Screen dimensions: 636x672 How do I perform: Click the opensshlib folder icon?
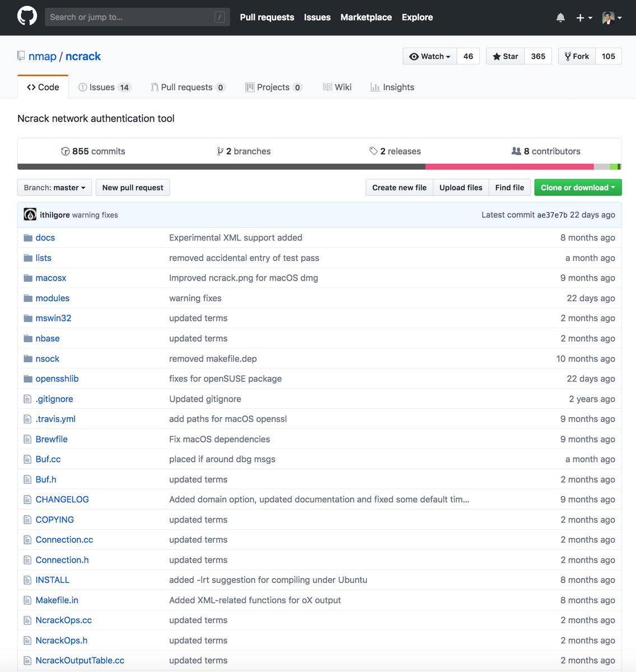coord(28,379)
